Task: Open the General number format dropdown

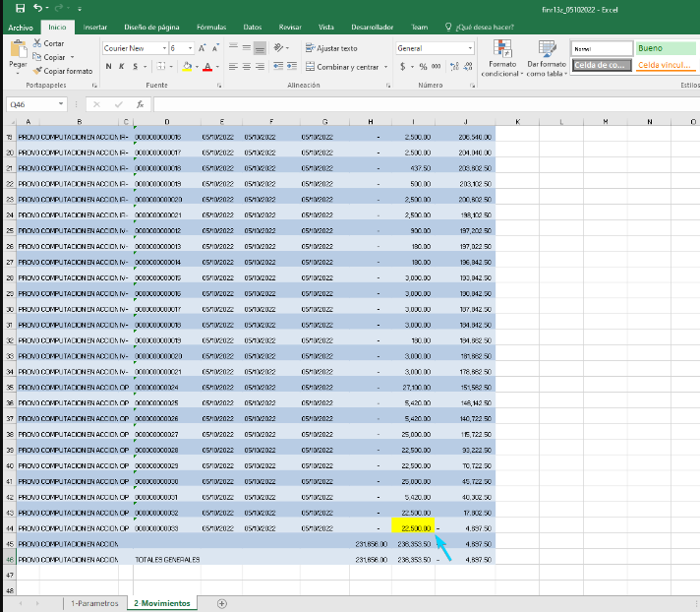Action: pos(470,48)
